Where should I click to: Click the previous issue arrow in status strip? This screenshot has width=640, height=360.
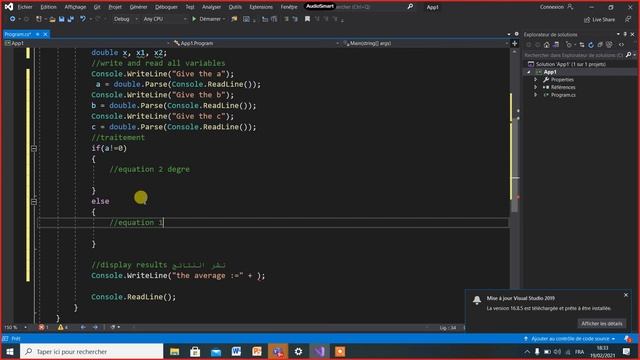(x=83, y=327)
